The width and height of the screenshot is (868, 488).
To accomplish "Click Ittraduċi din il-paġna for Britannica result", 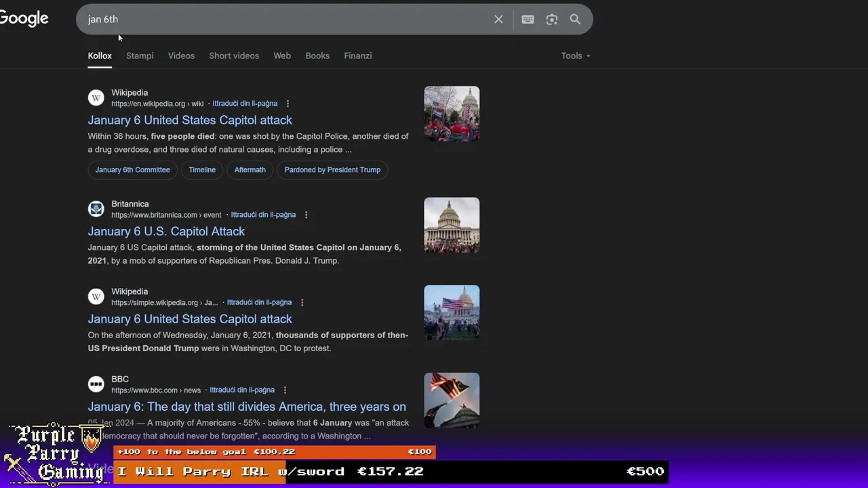I will point(263,215).
